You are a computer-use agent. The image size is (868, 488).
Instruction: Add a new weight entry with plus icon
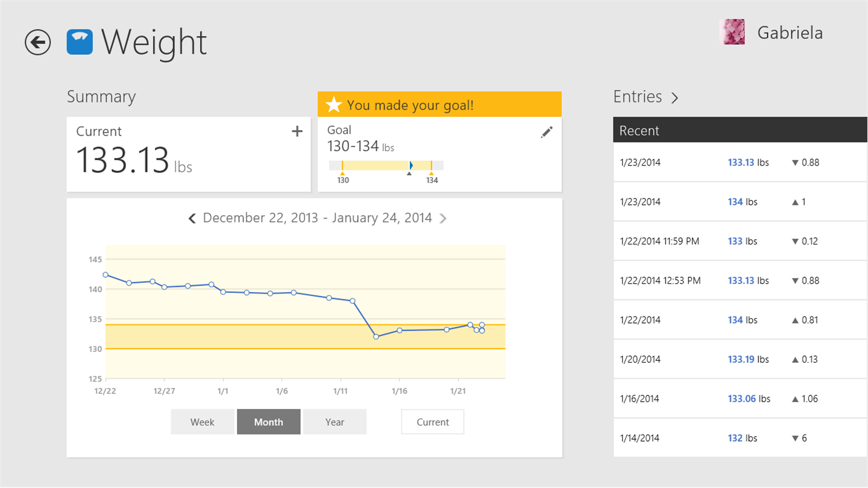pyautogui.click(x=297, y=131)
